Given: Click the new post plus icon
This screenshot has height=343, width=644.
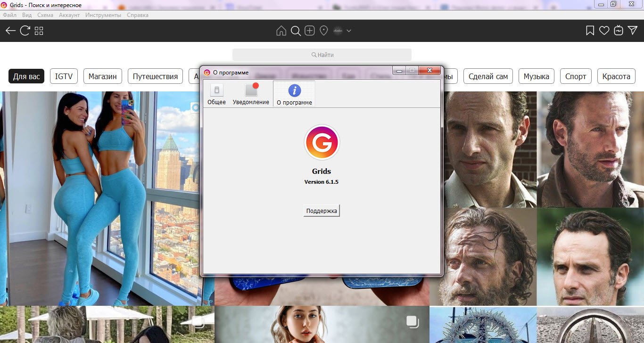Looking at the screenshot, I should pyautogui.click(x=310, y=31).
